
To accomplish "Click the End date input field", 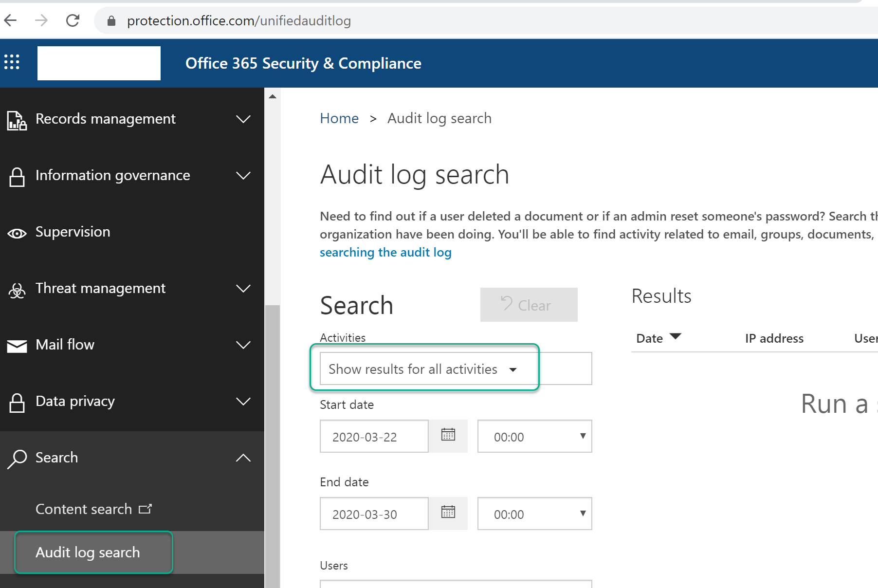I will (x=374, y=514).
